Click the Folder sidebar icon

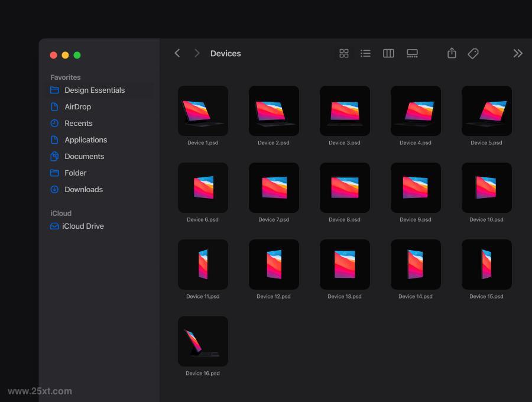click(54, 173)
